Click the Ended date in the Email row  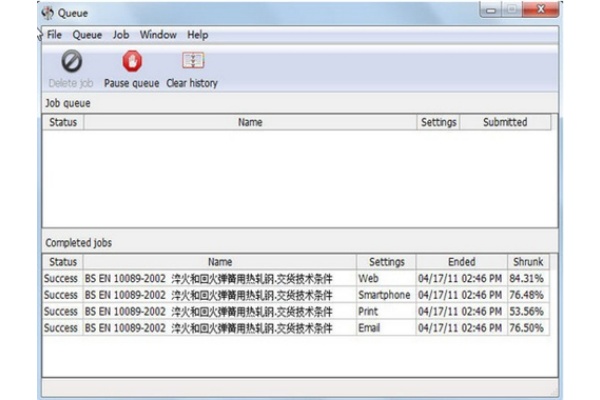(460, 328)
